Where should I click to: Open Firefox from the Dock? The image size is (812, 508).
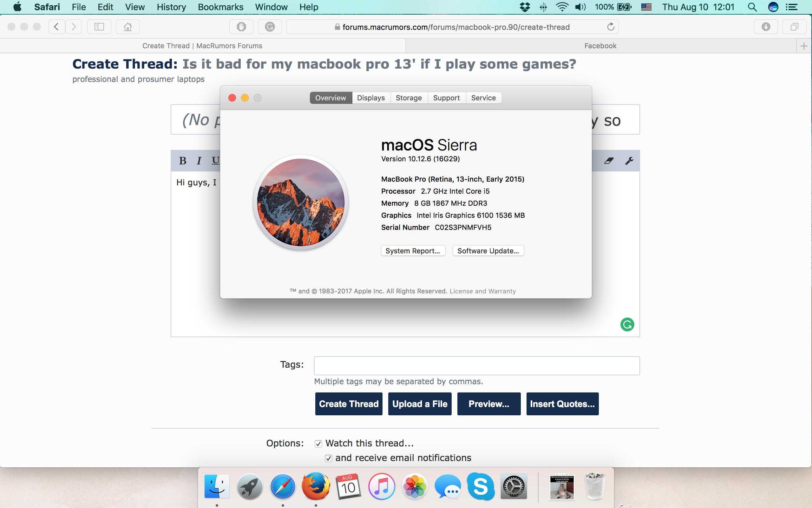pos(316,486)
